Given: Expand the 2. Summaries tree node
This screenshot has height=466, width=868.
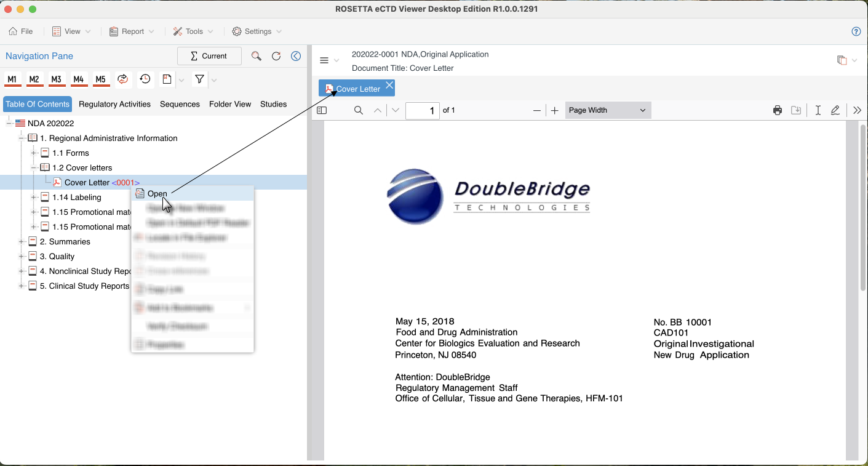Looking at the screenshot, I should [22, 242].
